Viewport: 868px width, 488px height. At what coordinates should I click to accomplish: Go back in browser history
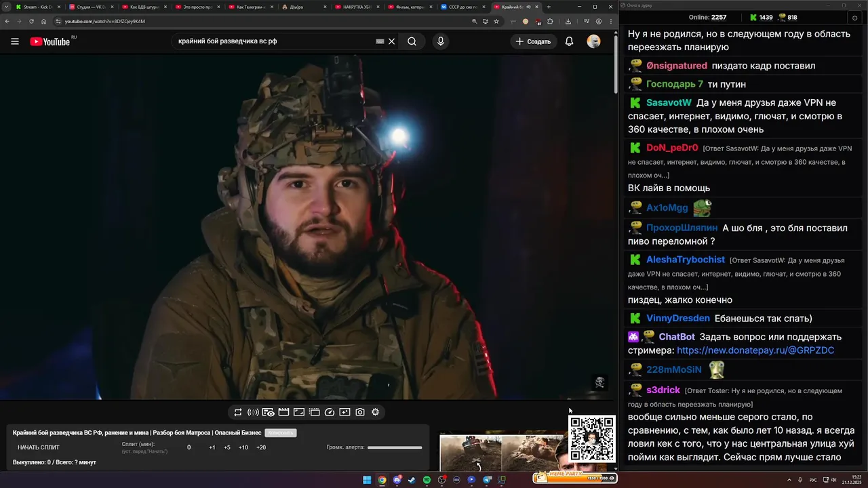[x=7, y=21]
